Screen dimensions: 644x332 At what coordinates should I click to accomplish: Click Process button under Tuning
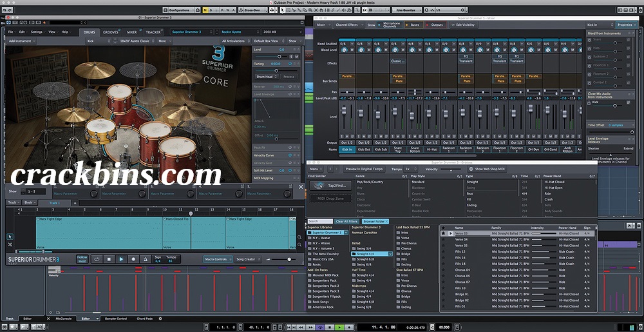(x=289, y=77)
